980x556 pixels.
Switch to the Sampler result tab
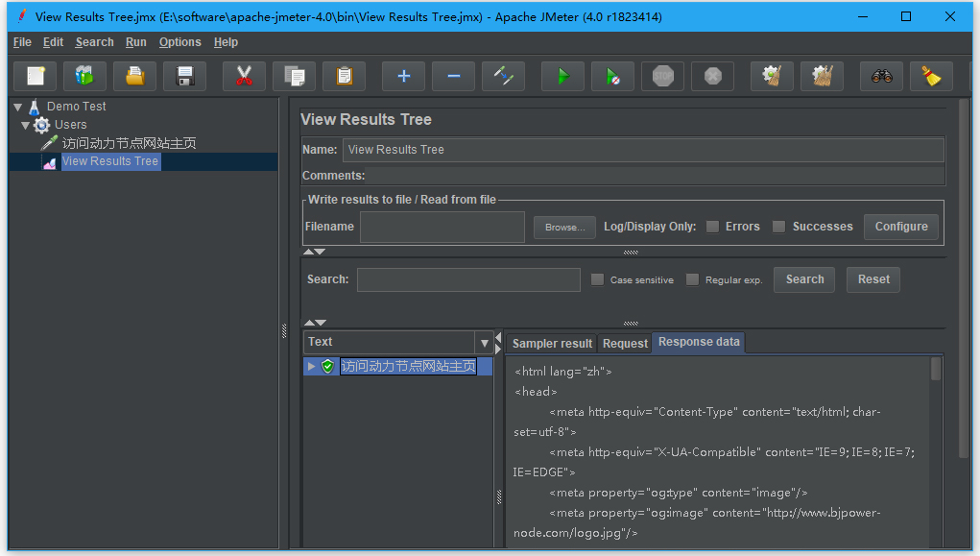tap(552, 344)
